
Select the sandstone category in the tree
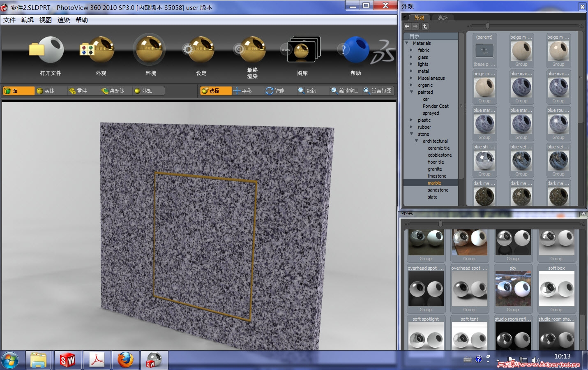pos(438,190)
